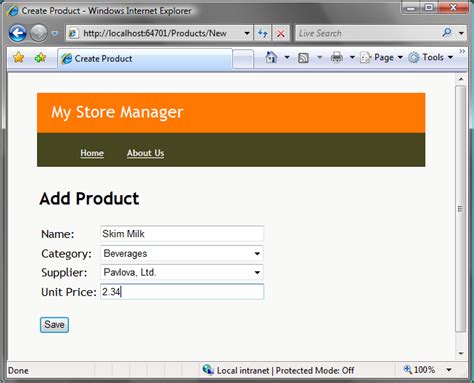Click the browser Forward arrow button
Viewport: 474px width, 383px height.
(x=39, y=33)
